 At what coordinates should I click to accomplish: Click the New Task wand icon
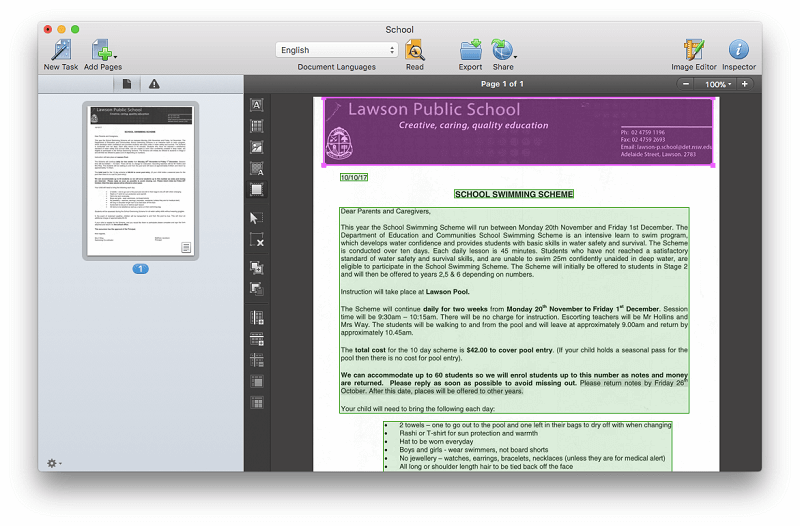point(61,50)
